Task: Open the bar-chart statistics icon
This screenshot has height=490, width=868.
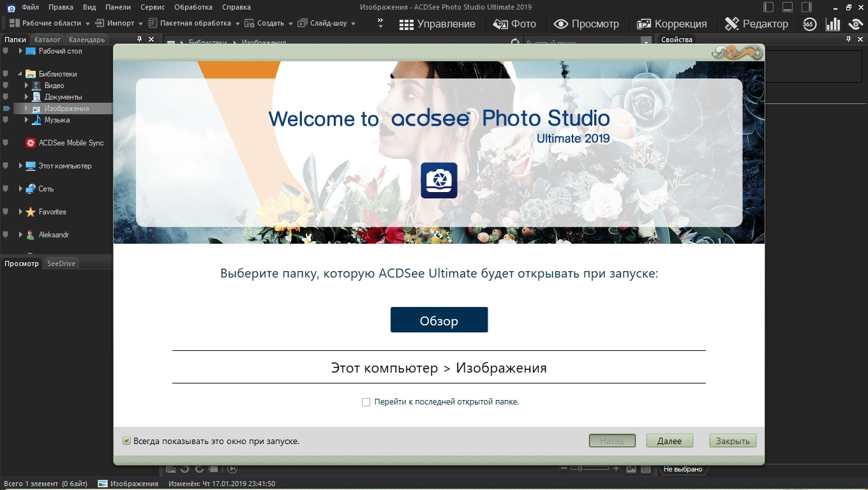Action: click(x=833, y=24)
